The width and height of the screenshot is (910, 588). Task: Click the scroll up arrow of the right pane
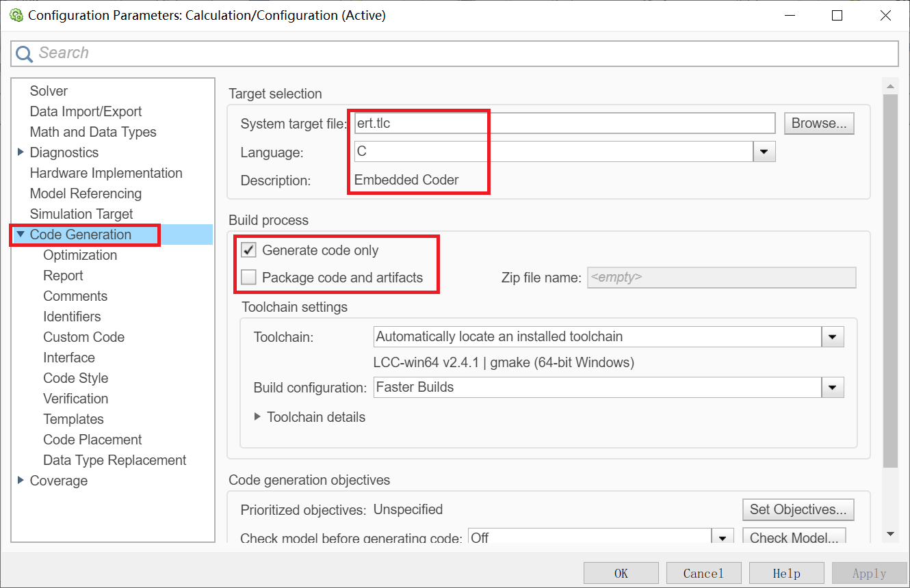tap(890, 87)
